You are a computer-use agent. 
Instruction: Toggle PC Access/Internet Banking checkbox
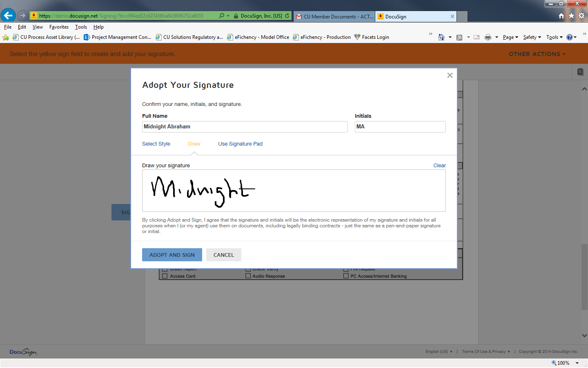point(346,276)
